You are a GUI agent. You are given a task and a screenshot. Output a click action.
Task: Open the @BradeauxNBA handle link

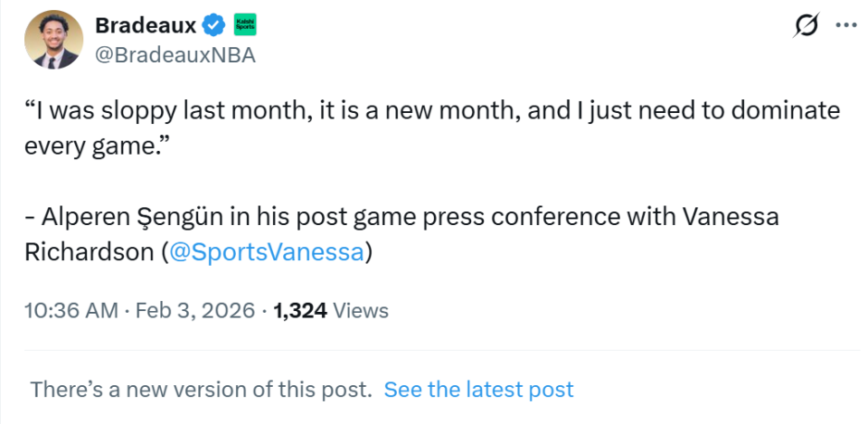[175, 55]
